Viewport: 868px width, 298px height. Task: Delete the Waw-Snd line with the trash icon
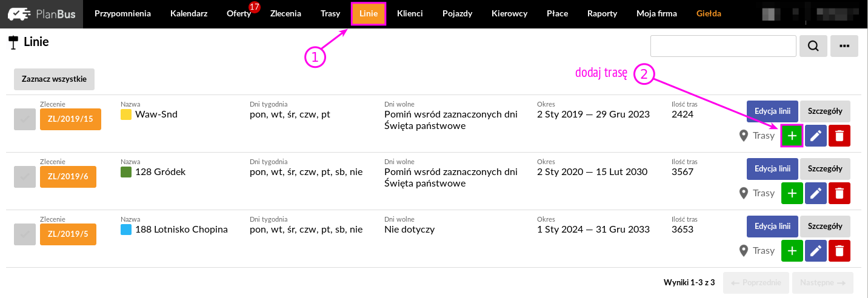839,136
